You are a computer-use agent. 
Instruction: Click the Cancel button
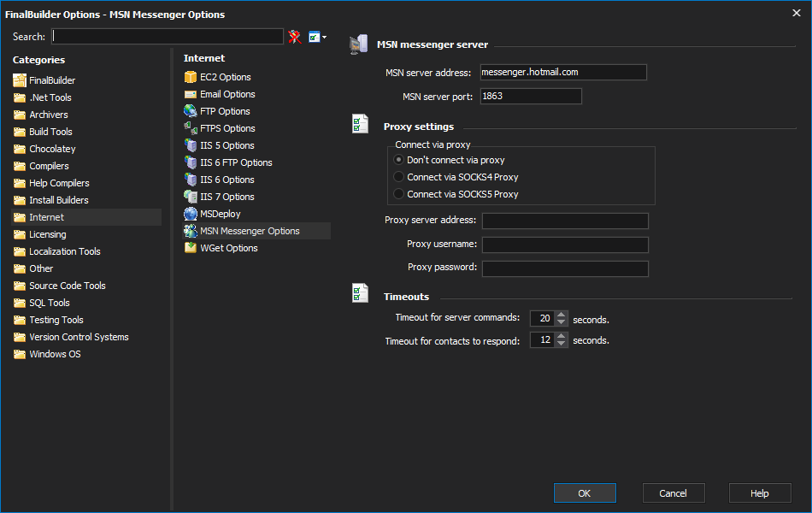[674, 492]
